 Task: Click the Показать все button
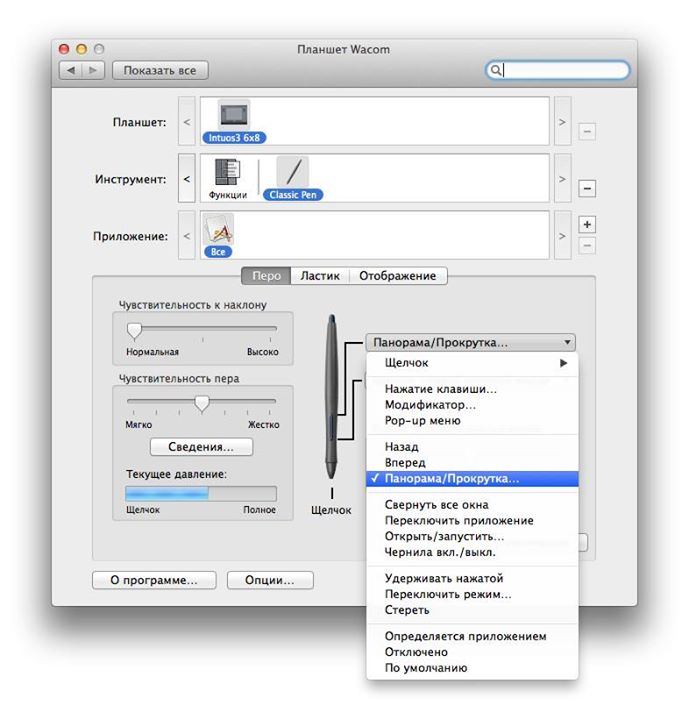(x=160, y=71)
